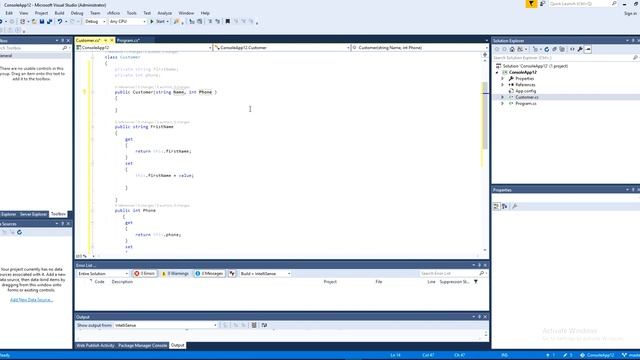Select the App.config file in Solution Explorer
Image resolution: width=640 pixels, height=360 pixels.
(x=526, y=91)
